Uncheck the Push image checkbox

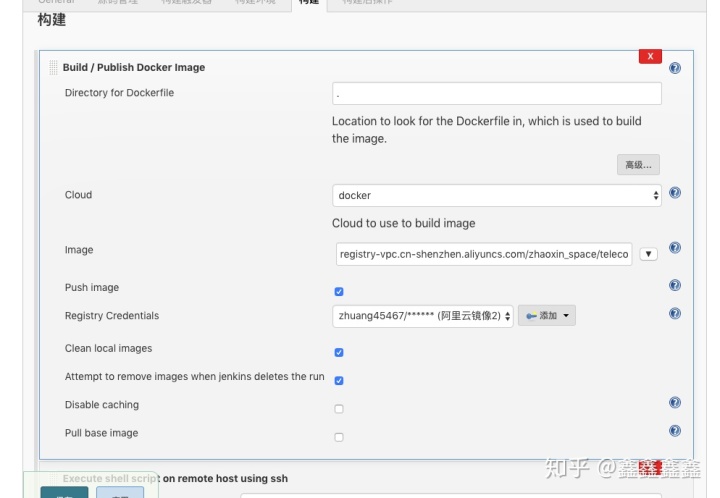coord(339,291)
